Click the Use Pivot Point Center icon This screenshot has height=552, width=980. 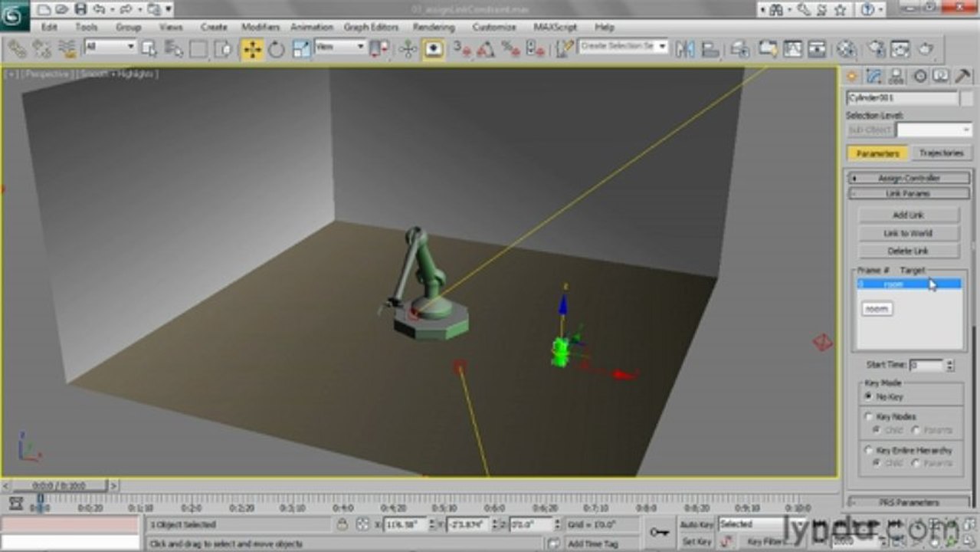point(379,49)
